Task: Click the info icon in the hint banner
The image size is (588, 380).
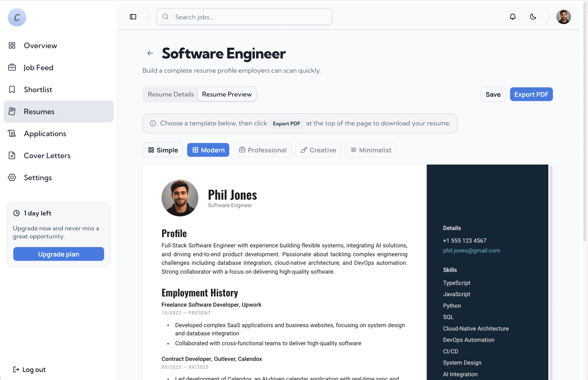Action: point(153,123)
